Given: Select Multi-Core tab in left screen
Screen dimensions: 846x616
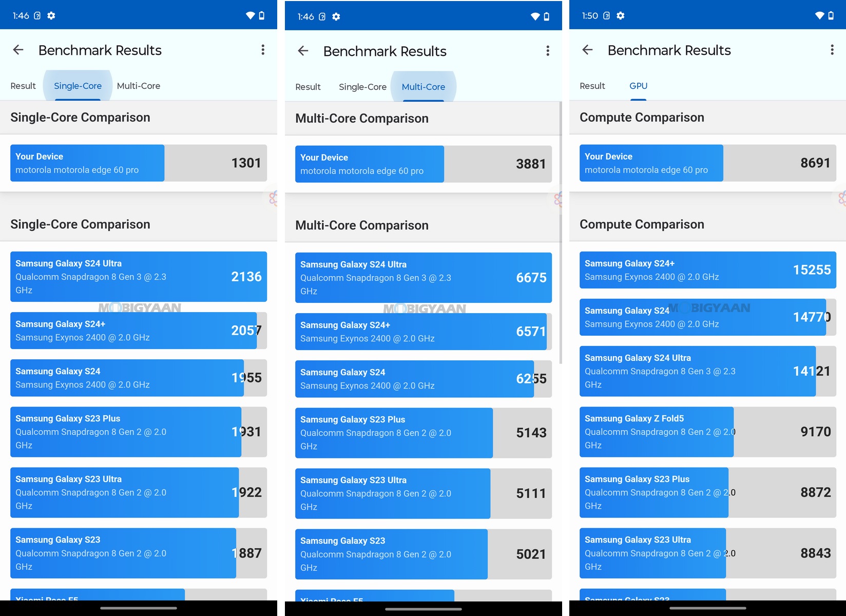Looking at the screenshot, I should (139, 86).
